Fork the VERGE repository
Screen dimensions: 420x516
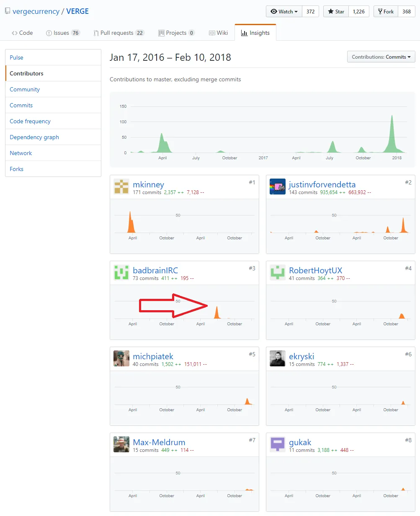[x=386, y=11]
